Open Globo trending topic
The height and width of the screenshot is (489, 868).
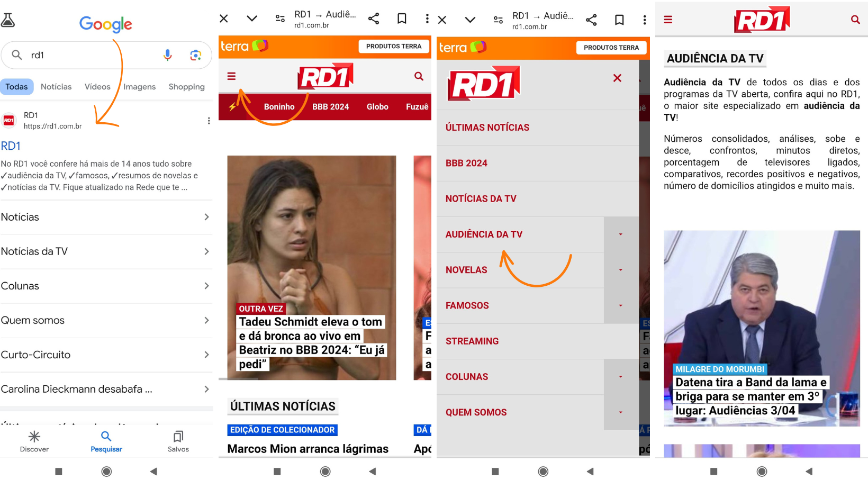[377, 107]
